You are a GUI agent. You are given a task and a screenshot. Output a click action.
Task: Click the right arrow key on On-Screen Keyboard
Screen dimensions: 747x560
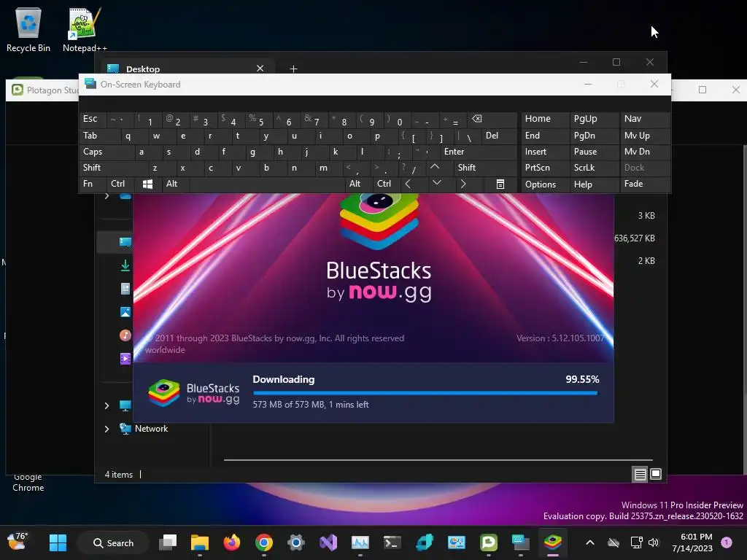pos(463,184)
